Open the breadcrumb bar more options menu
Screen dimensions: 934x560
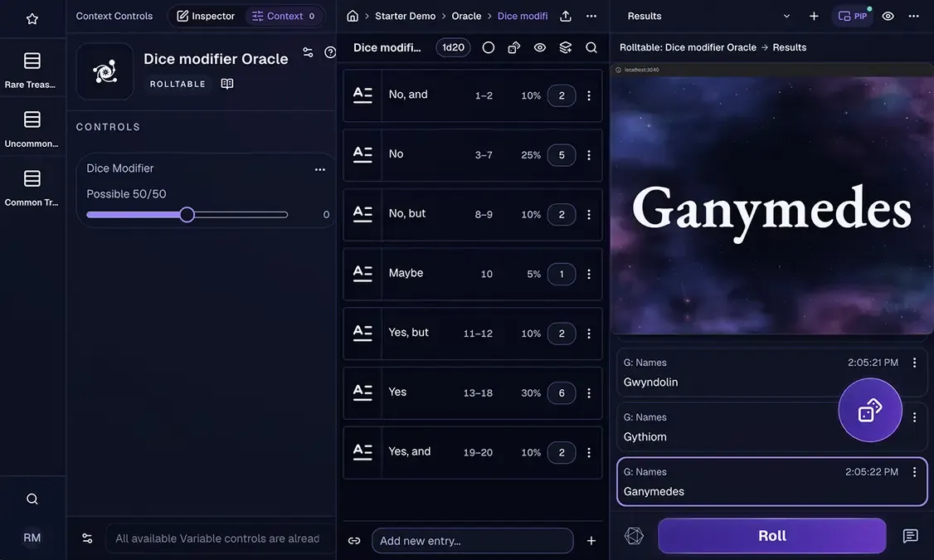[591, 16]
